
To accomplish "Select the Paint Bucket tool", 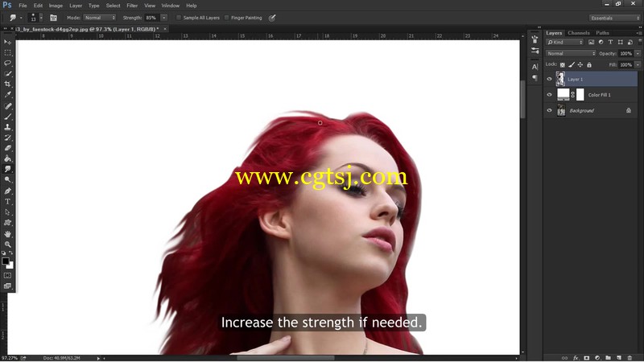I will [7, 158].
